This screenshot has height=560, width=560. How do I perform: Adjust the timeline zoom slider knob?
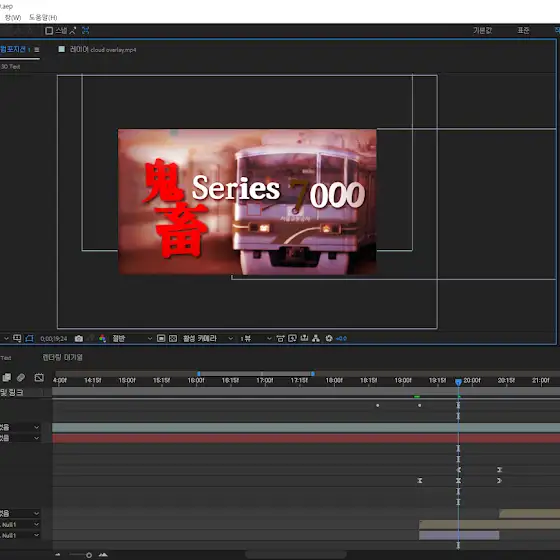pos(89,555)
